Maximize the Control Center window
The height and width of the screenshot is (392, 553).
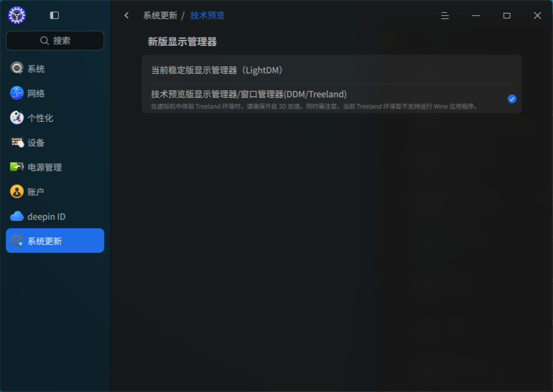click(506, 15)
